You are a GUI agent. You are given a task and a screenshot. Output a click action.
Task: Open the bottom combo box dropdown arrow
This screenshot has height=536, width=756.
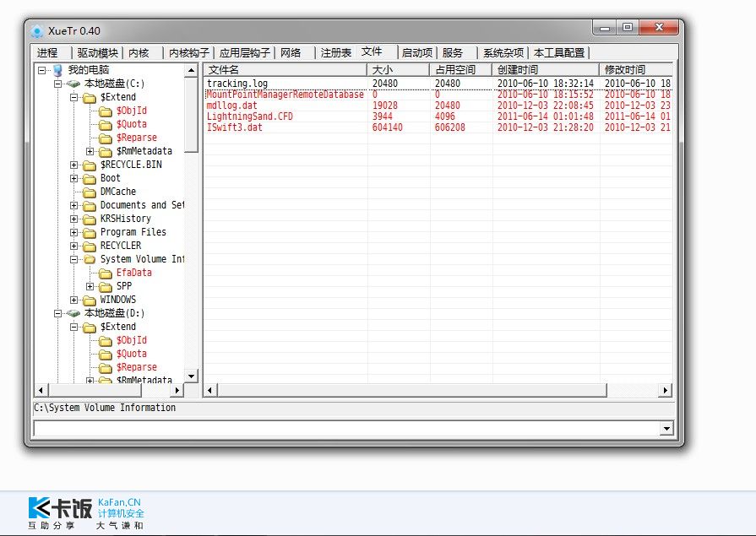coord(666,428)
